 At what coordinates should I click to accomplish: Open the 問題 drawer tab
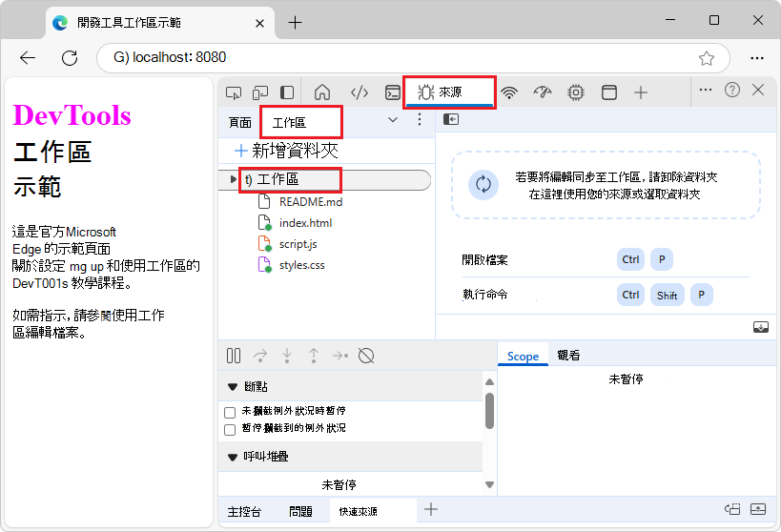point(300,512)
